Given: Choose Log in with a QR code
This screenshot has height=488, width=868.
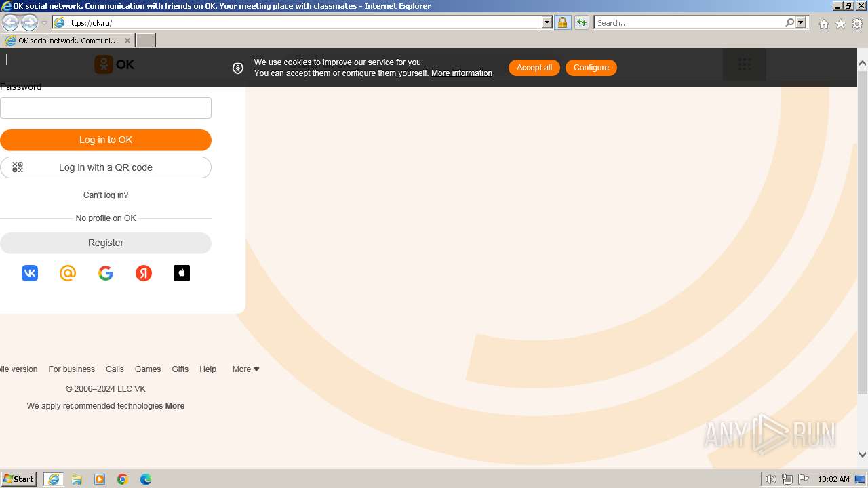Looking at the screenshot, I should tap(106, 167).
